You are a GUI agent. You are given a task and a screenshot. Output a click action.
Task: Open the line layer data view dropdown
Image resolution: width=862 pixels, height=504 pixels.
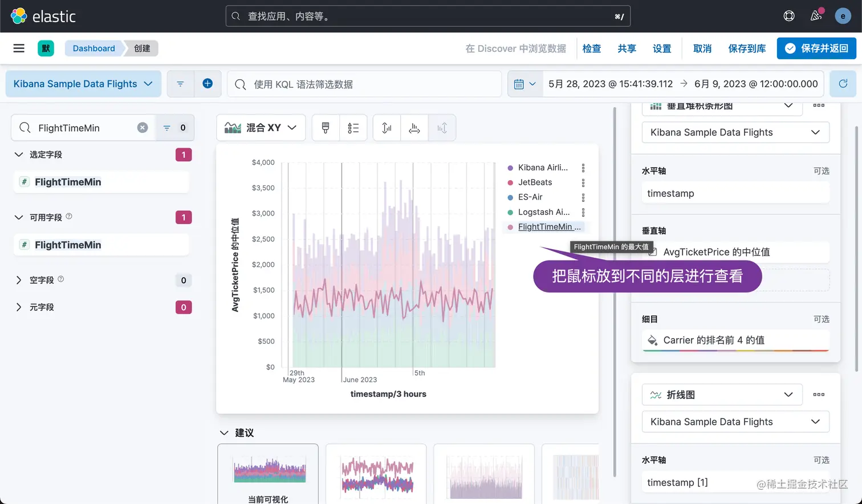coord(735,422)
